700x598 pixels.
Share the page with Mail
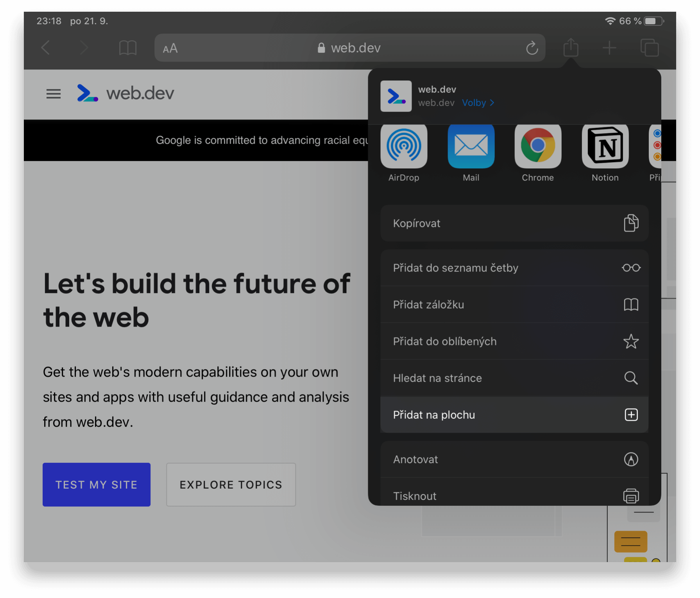pyautogui.click(x=471, y=153)
